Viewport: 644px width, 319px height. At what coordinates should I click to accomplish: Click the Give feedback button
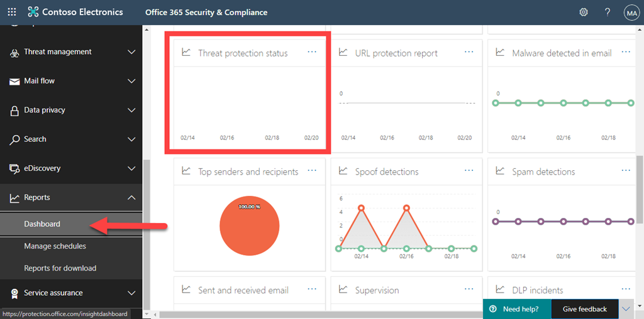point(584,309)
